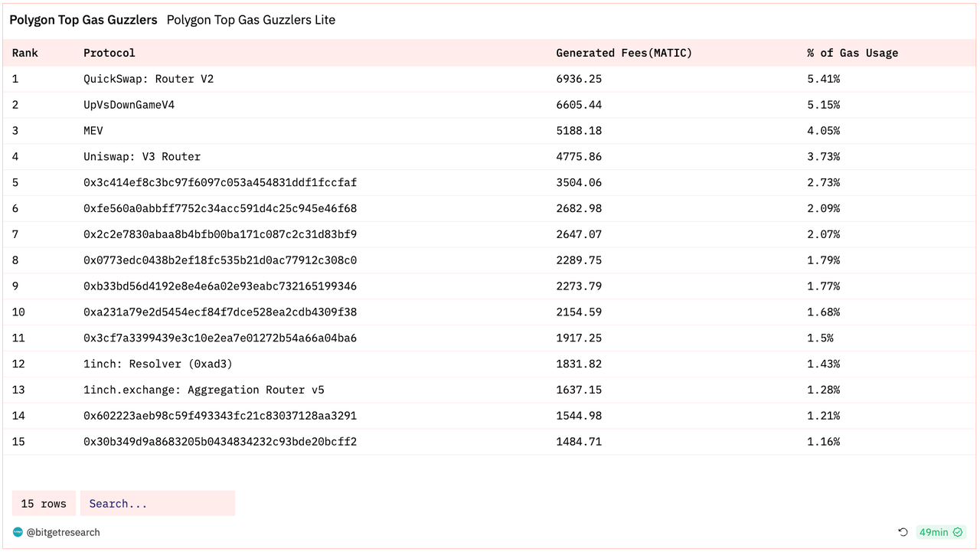The height and width of the screenshot is (552, 980).
Task: Click the 5.41% gas usage value
Action: pyautogui.click(x=824, y=79)
